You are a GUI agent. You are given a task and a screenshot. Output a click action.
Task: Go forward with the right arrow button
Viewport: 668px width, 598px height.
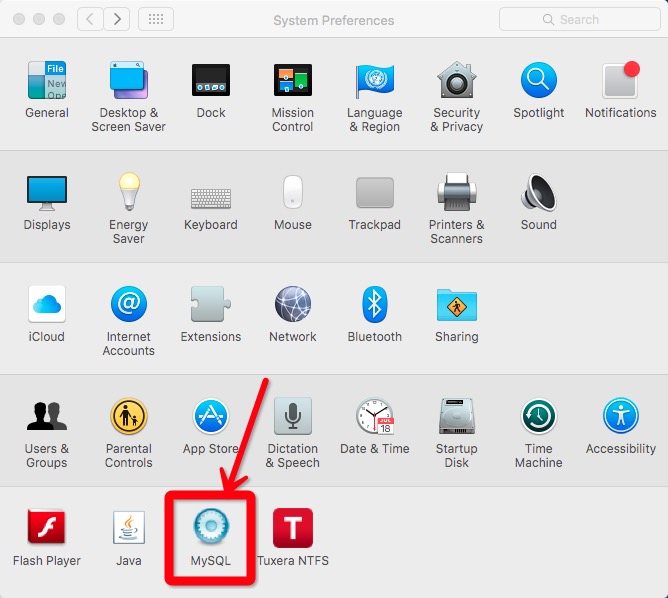(x=117, y=19)
